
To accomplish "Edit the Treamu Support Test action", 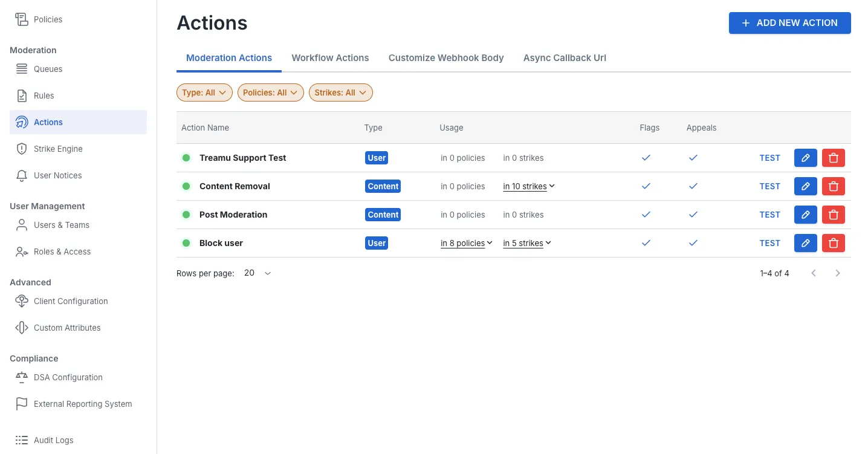I will [805, 158].
